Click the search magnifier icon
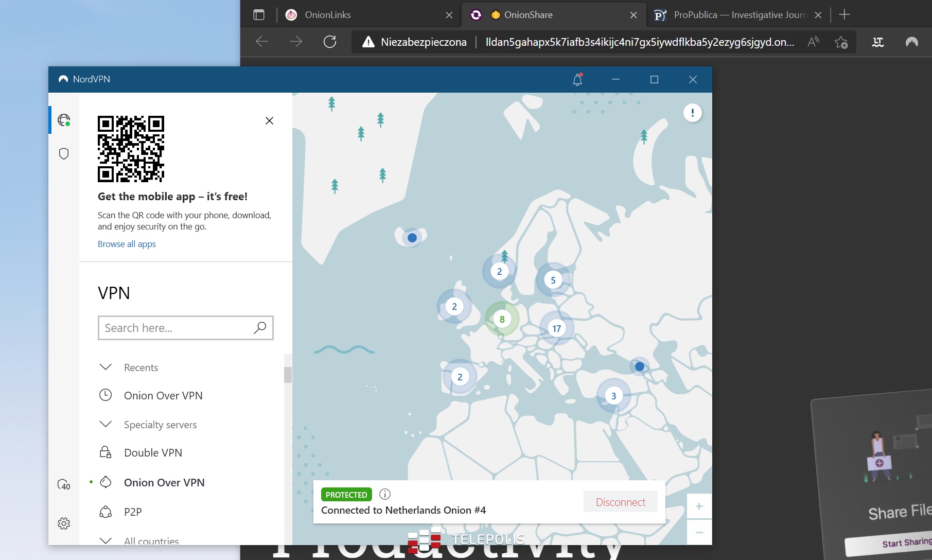 pyautogui.click(x=260, y=328)
